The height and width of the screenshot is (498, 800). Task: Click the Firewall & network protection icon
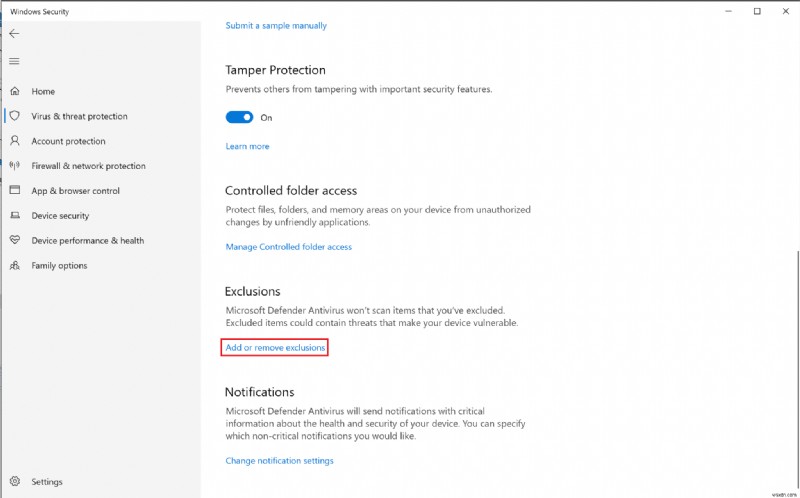[14, 166]
